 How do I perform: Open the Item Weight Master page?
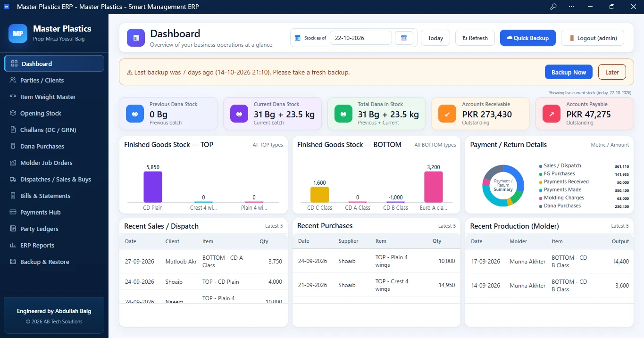tap(54, 97)
